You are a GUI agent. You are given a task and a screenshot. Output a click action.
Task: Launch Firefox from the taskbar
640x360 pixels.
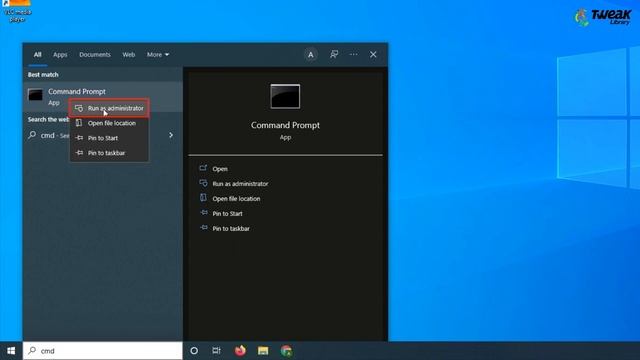240,351
